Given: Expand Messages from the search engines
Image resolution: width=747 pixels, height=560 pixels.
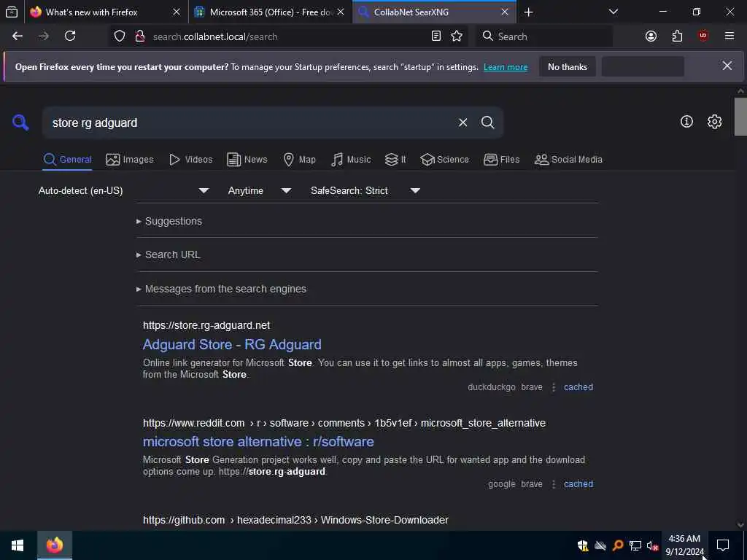Looking at the screenshot, I should (221, 289).
